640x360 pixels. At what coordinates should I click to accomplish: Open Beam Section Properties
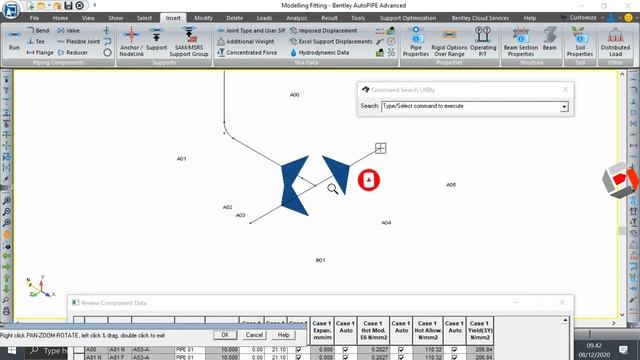pyautogui.click(x=521, y=42)
